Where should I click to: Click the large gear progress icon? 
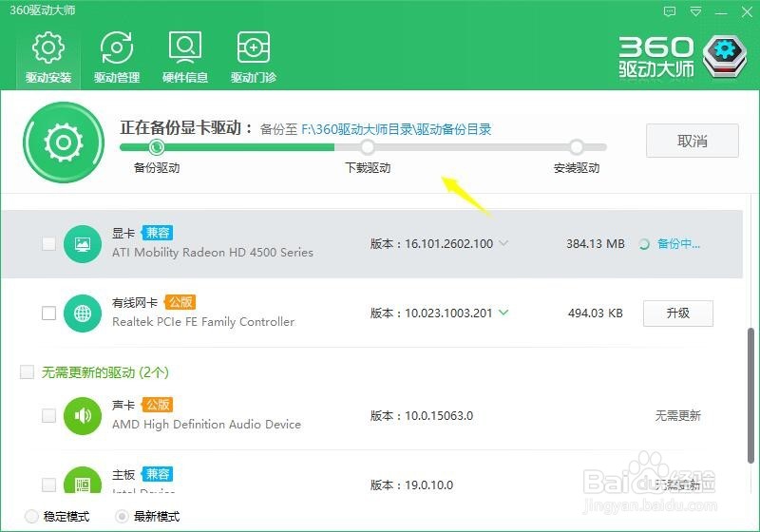pos(64,142)
